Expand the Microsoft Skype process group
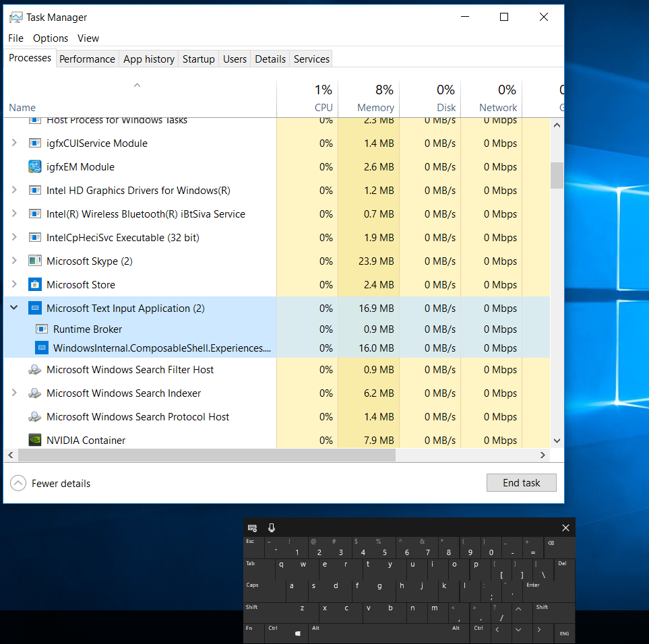The image size is (649, 644). click(x=14, y=261)
